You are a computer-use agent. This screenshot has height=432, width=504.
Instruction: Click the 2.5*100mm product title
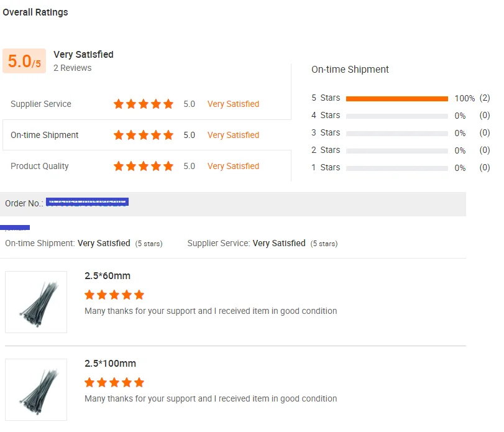coord(110,364)
